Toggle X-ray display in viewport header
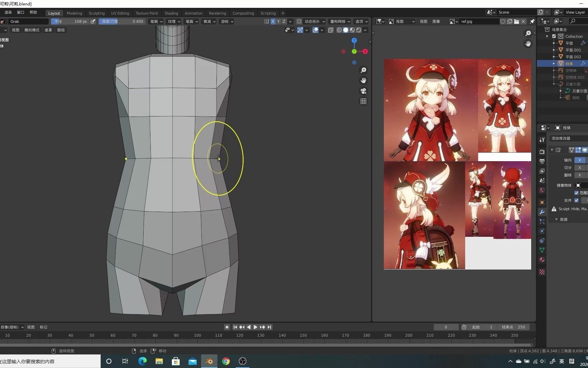Screen dimensions: 588x368 coord(330,30)
